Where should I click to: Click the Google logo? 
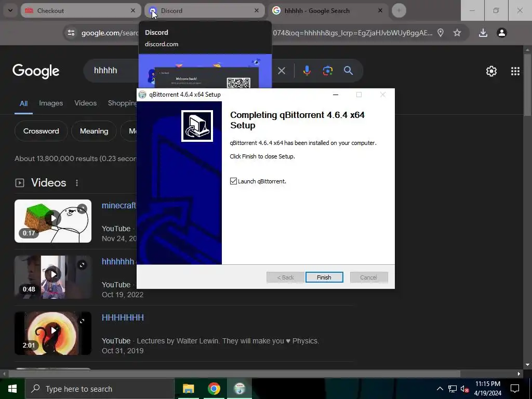pyautogui.click(x=36, y=71)
